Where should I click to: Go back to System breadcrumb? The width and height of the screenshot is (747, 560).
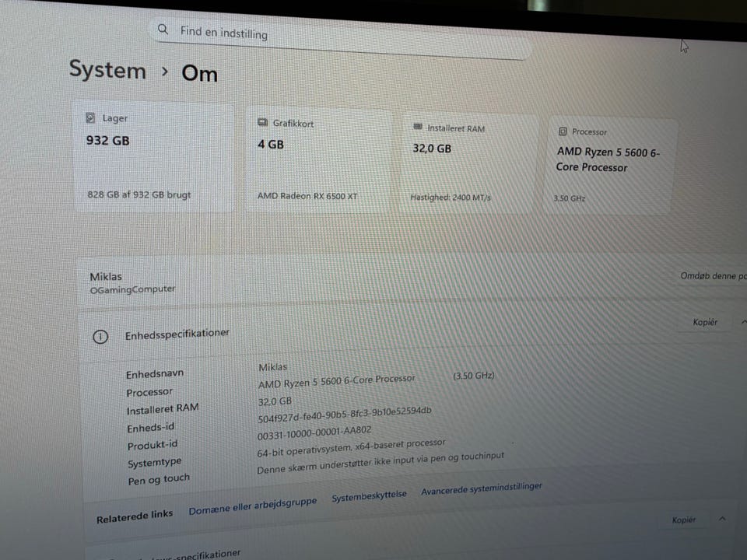coord(107,70)
